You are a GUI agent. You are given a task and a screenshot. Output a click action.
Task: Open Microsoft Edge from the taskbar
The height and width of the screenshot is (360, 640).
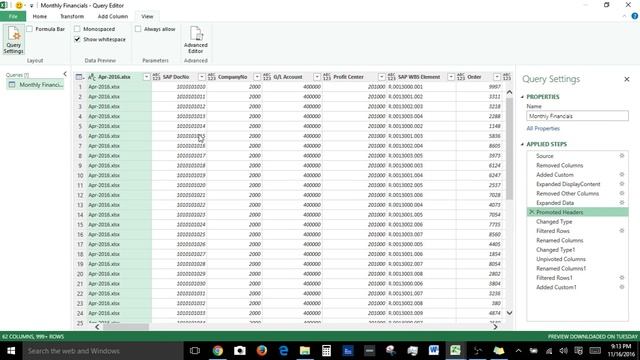tap(283, 351)
